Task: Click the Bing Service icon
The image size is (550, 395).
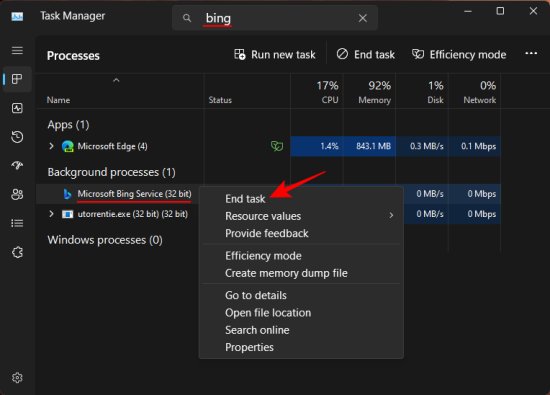Action: coord(67,194)
